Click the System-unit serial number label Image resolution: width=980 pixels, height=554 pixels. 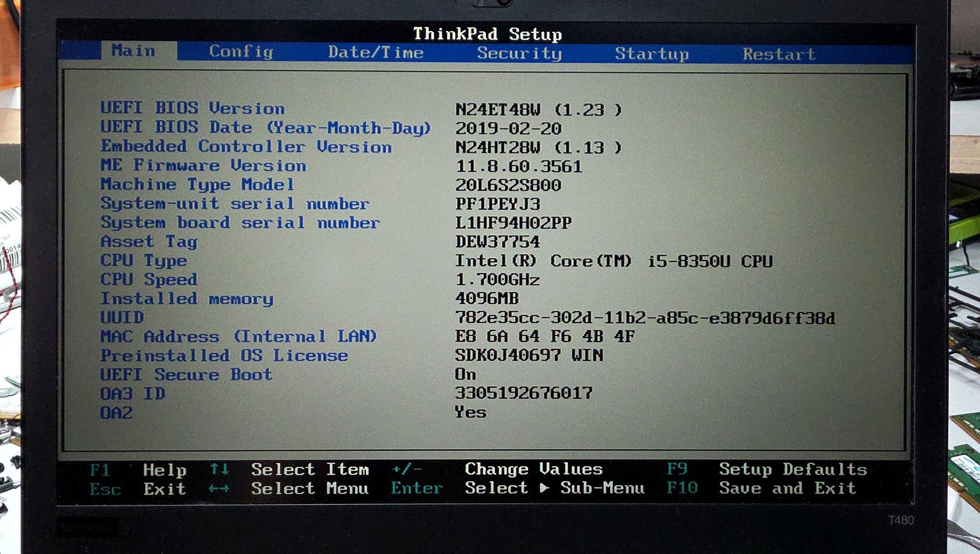pyautogui.click(x=235, y=204)
